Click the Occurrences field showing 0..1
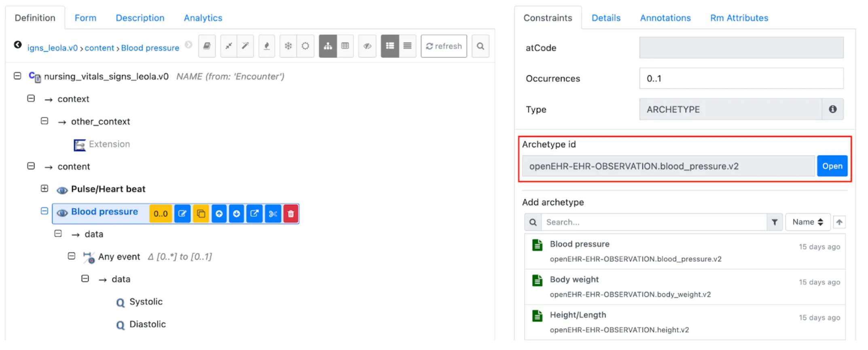 [741, 78]
